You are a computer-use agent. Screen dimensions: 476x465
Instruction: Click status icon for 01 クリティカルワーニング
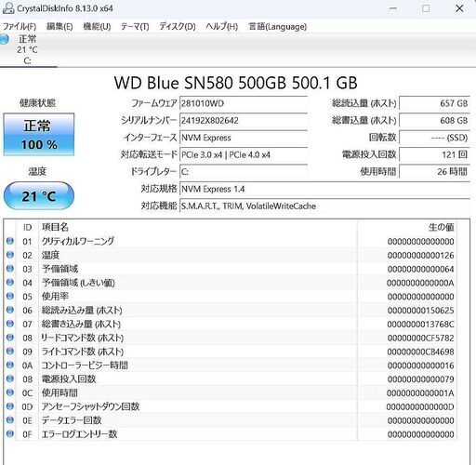tap(10, 241)
